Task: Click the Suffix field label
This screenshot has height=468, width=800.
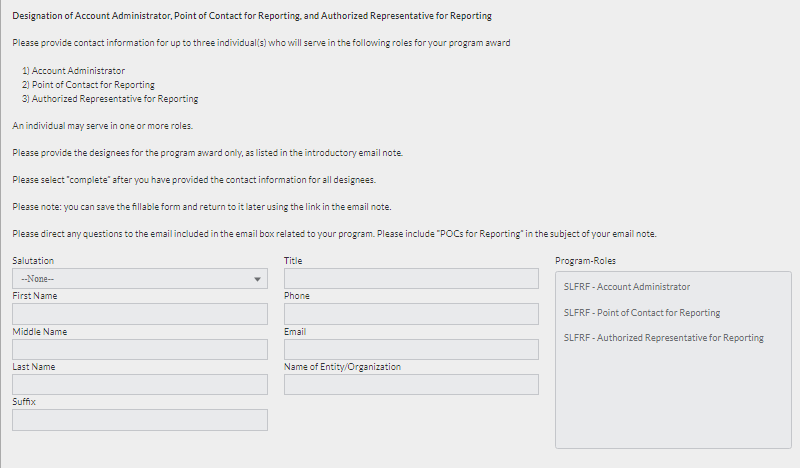Action: coord(25,402)
